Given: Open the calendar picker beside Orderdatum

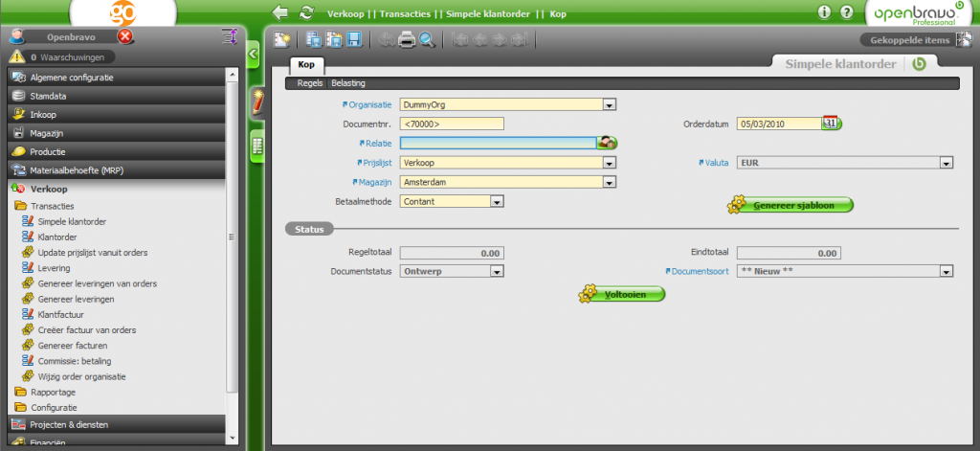Looking at the screenshot, I should click(831, 124).
